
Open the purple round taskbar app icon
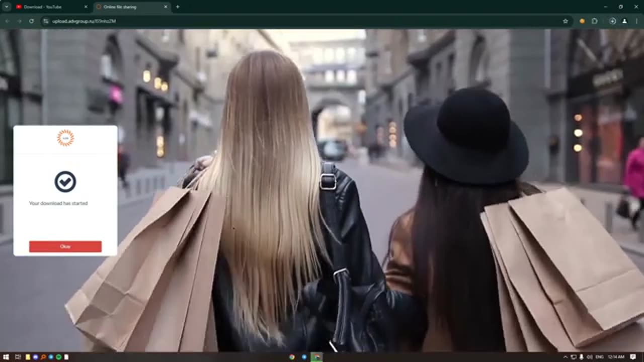(x=35, y=357)
